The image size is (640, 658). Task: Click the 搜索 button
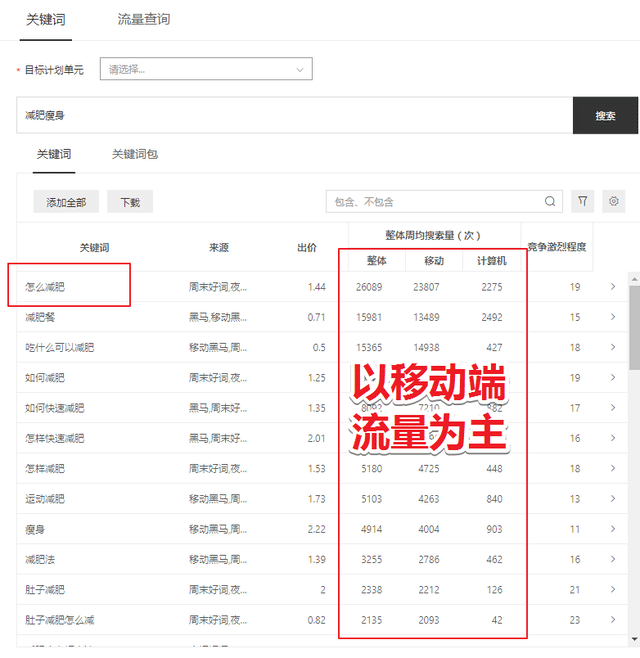pyautogui.click(x=605, y=116)
